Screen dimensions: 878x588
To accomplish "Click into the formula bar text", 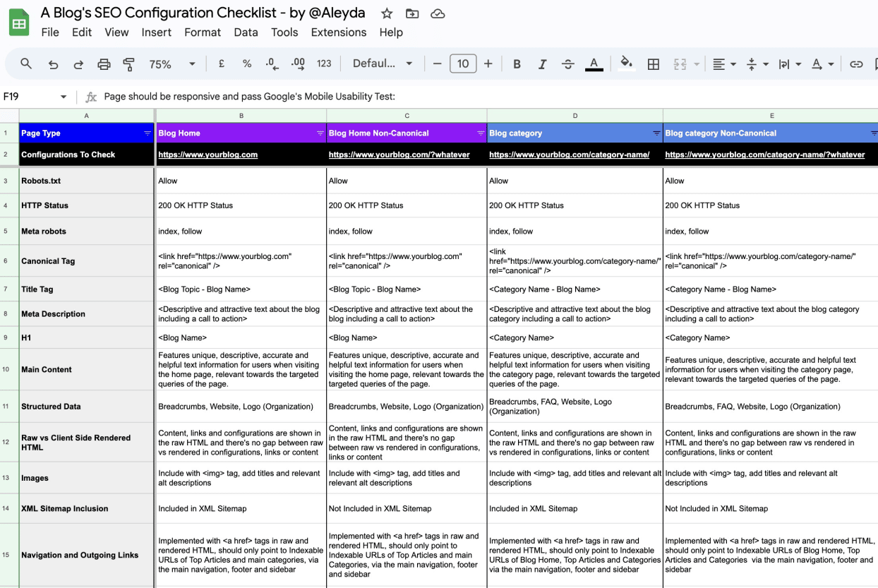I will tap(249, 97).
